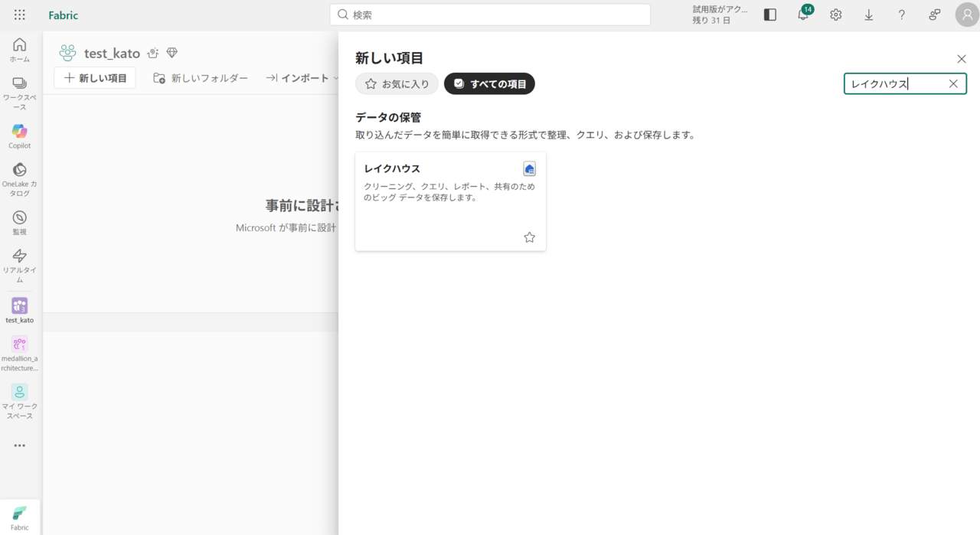
Task: Open the Fabric experience switcher at bottom left
Action: 20,517
